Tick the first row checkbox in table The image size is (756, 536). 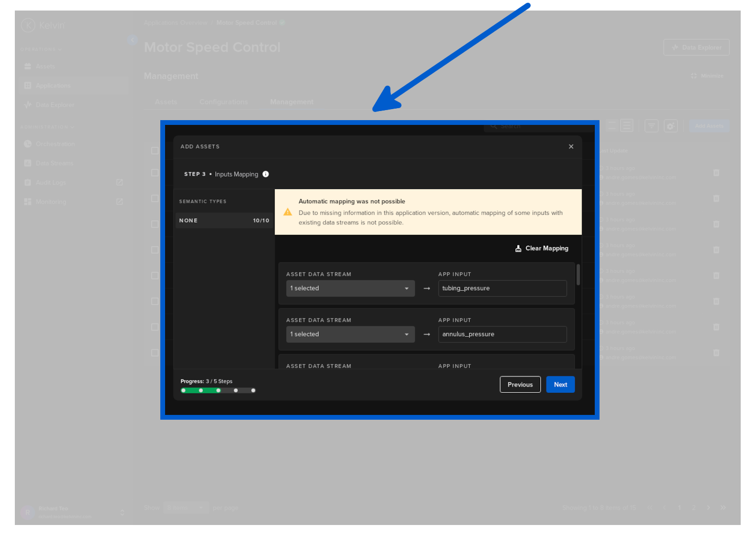click(x=155, y=172)
